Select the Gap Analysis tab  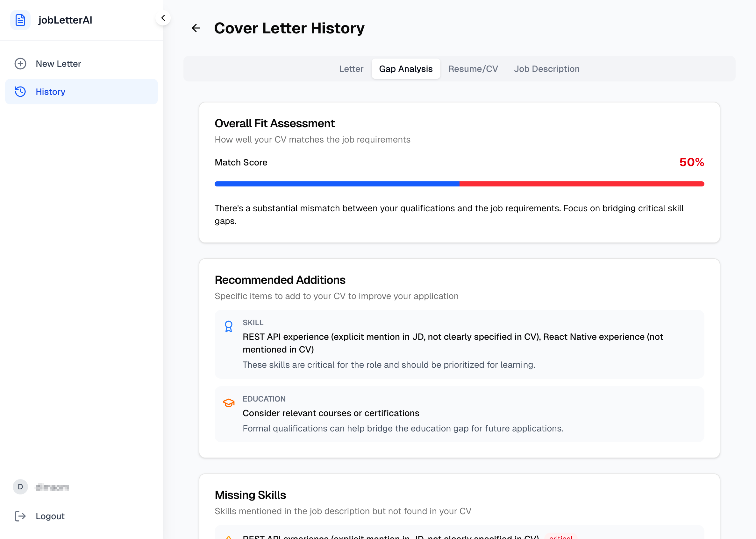(x=406, y=69)
